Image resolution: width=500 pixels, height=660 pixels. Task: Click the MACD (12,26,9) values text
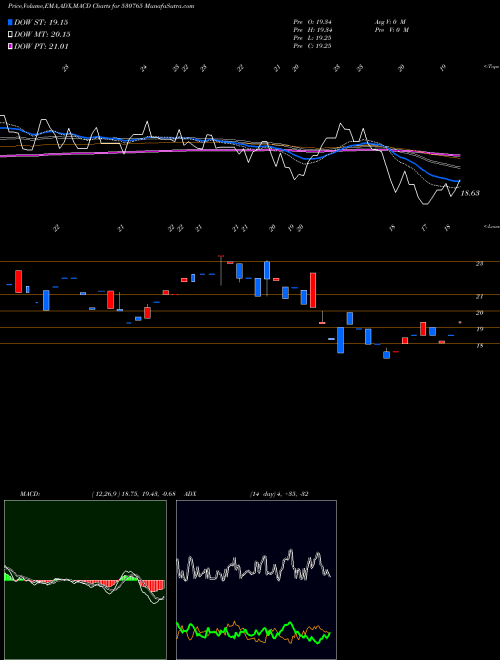[133, 494]
